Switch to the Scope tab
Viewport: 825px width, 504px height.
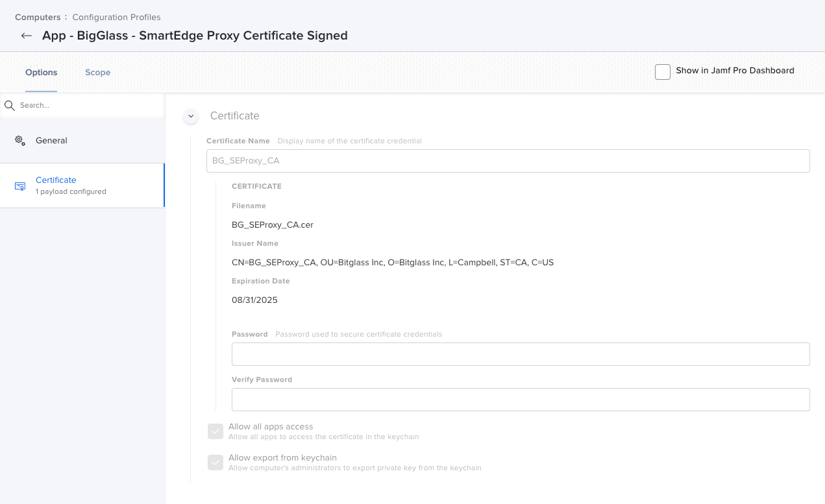[97, 72]
